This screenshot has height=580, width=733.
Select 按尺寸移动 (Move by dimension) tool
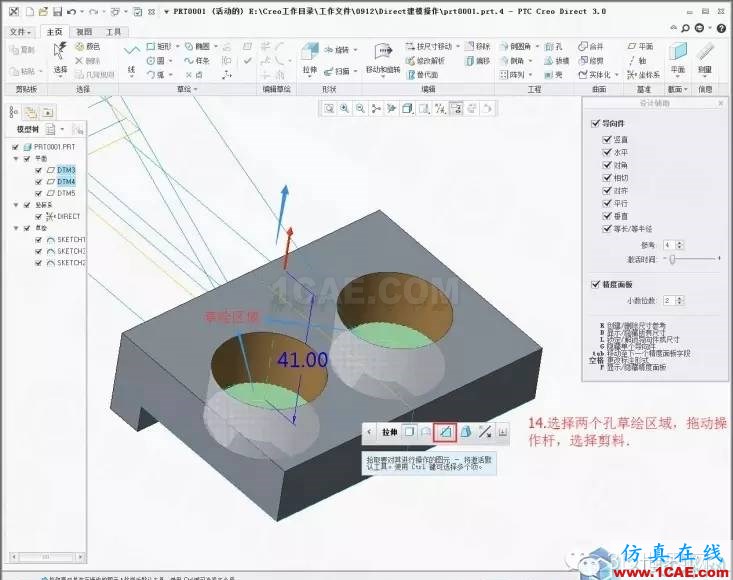pyautogui.click(x=429, y=46)
